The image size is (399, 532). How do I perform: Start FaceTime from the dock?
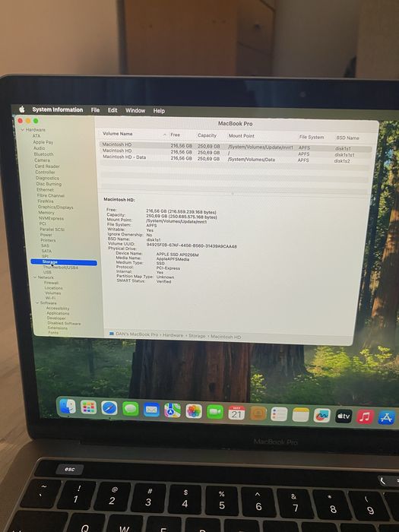215,412
